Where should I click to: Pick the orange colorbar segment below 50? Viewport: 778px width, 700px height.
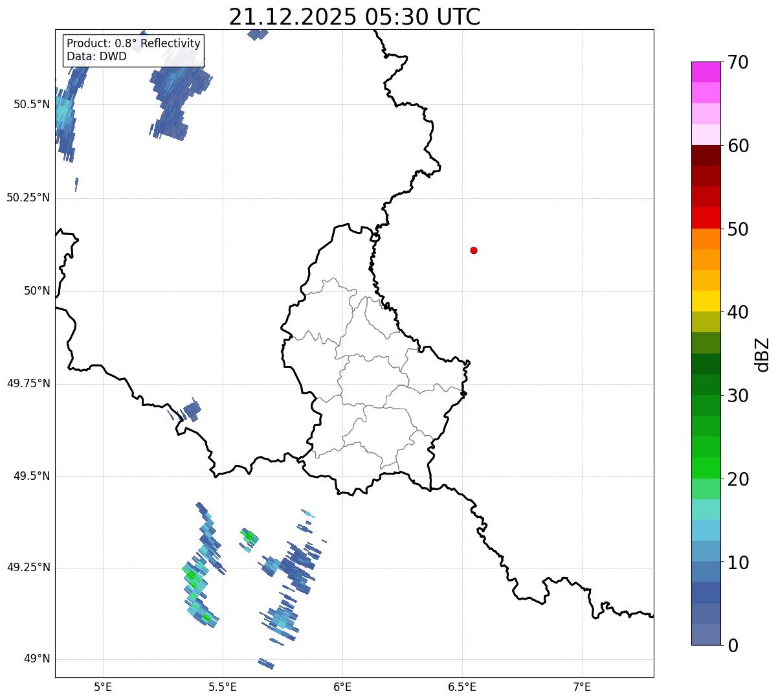click(706, 239)
